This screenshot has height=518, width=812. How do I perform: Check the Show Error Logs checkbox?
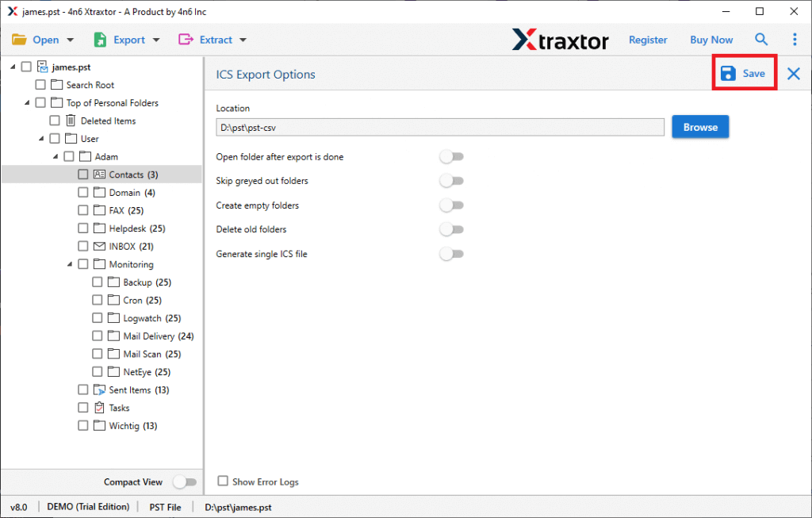pos(223,481)
